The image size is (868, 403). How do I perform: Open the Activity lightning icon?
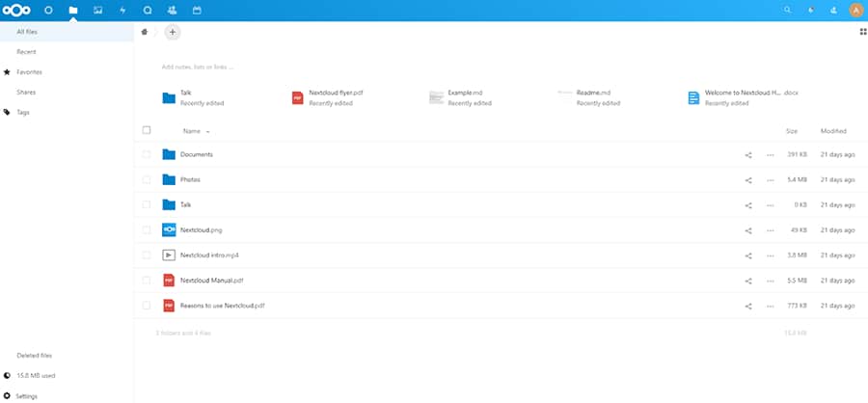[122, 10]
